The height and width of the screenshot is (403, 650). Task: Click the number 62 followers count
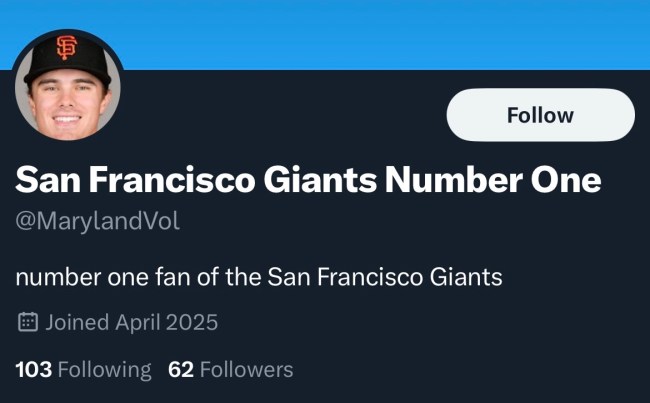181,370
